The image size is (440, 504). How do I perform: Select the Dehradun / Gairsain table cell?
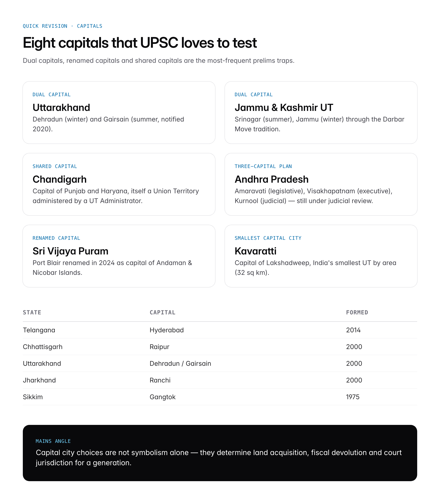[x=180, y=364]
